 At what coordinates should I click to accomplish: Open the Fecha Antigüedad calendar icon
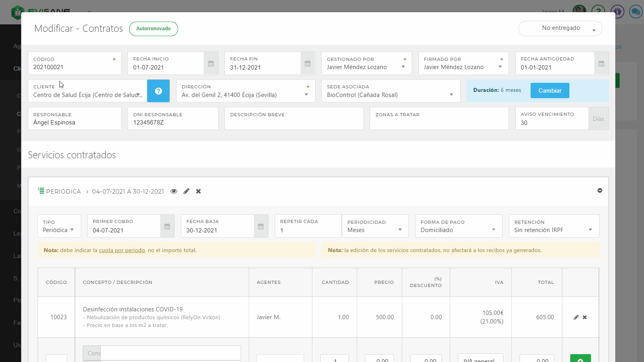click(601, 64)
